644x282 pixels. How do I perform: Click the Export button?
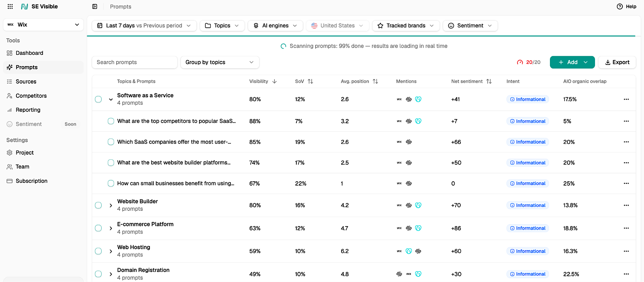(x=617, y=62)
